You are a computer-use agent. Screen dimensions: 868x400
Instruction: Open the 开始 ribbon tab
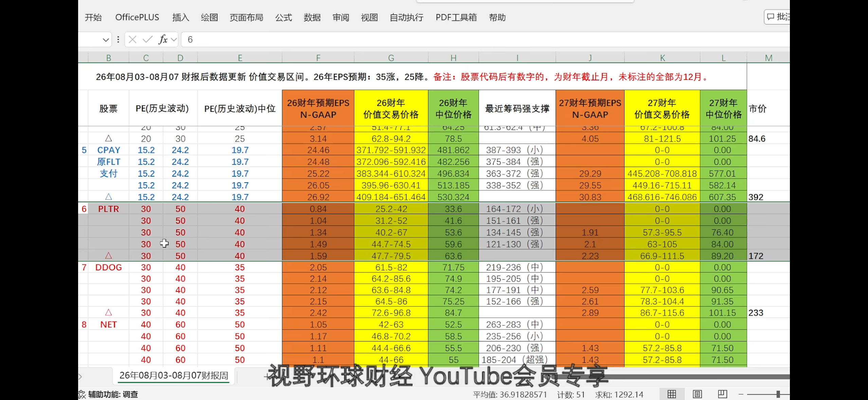point(93,17)
